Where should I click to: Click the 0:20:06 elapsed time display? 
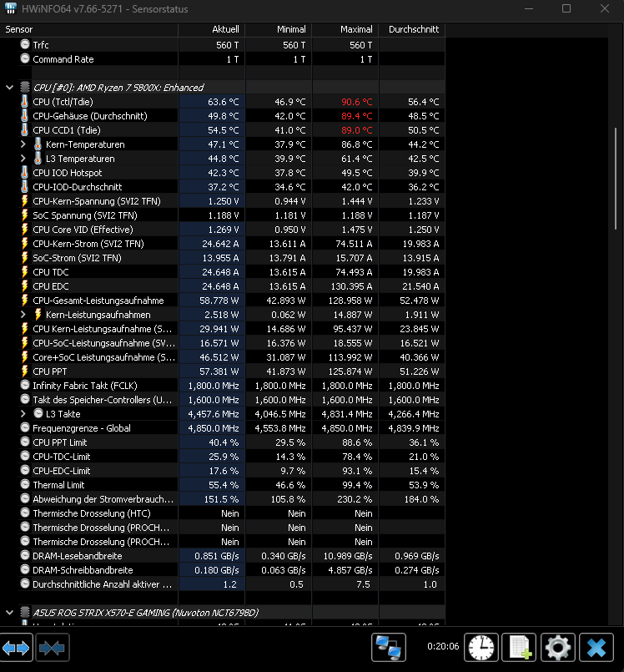[443, 646]
